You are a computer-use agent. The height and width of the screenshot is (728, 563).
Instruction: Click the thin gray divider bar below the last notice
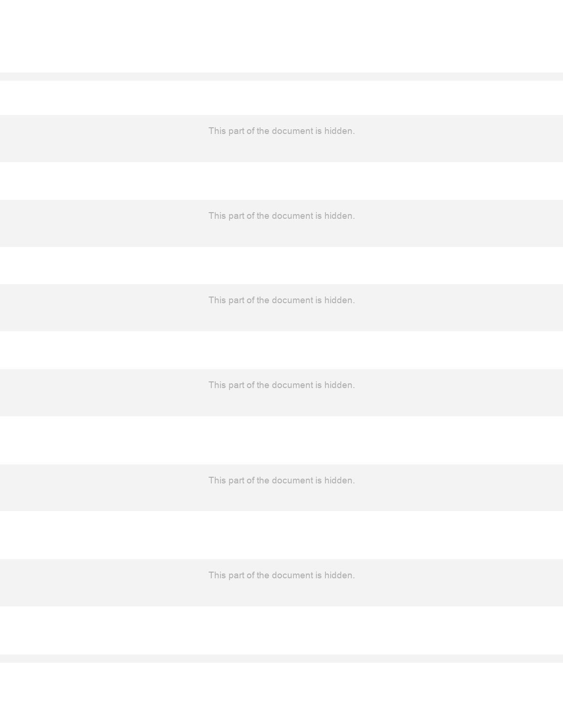click(x=281, y=658)
